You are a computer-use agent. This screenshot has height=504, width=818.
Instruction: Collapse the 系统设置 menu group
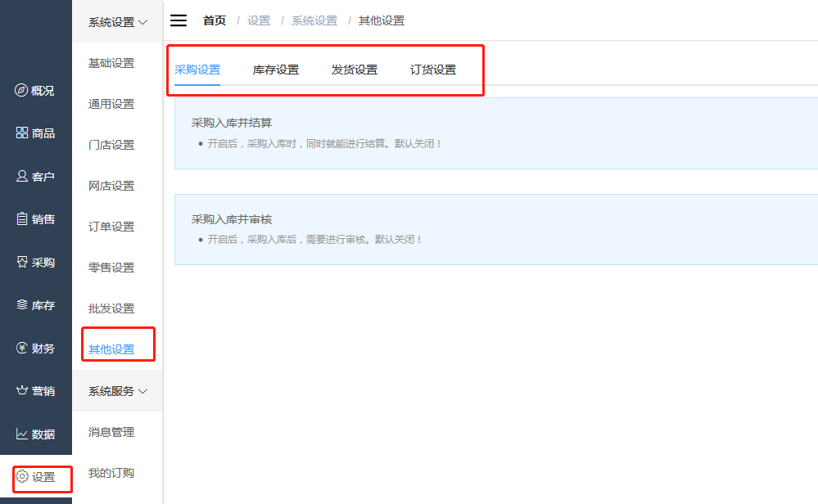point(117,22)
